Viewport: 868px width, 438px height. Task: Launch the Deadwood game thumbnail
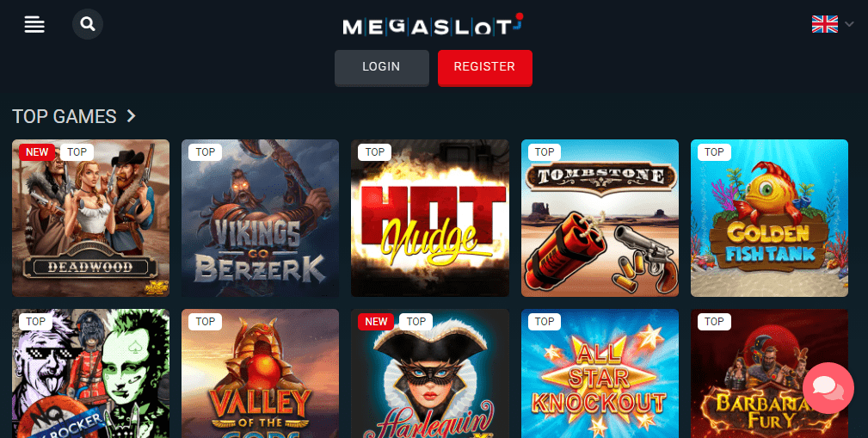tap(91, 219)
